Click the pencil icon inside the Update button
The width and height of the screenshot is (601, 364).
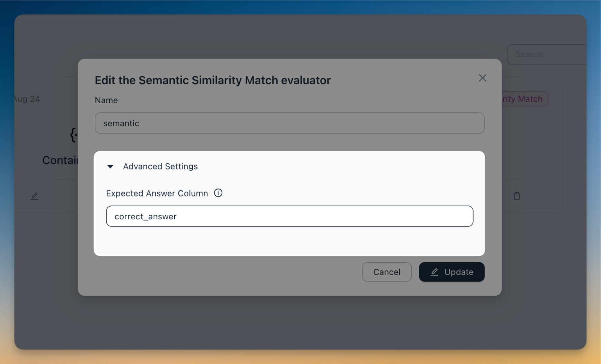tap(435, 272)
